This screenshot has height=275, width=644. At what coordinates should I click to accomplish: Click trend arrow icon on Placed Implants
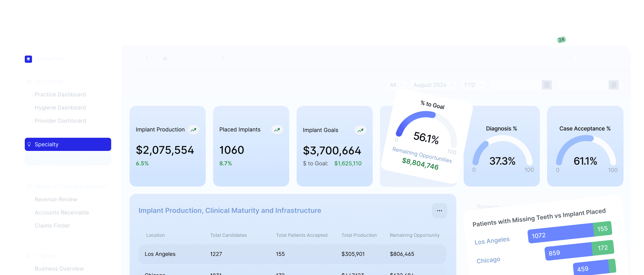277,130
